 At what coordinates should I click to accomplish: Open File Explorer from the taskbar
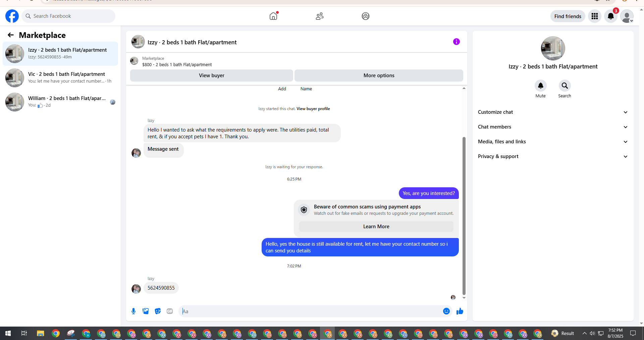point(41,333)
